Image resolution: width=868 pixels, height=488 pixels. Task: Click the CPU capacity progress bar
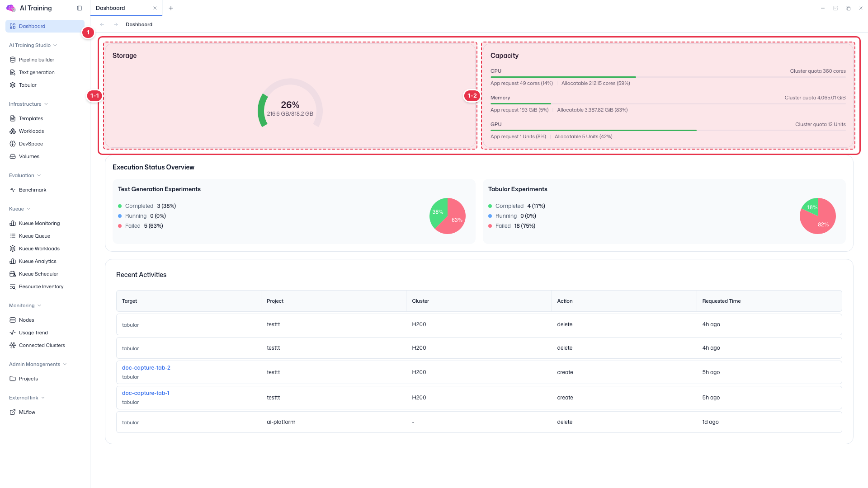668,77
